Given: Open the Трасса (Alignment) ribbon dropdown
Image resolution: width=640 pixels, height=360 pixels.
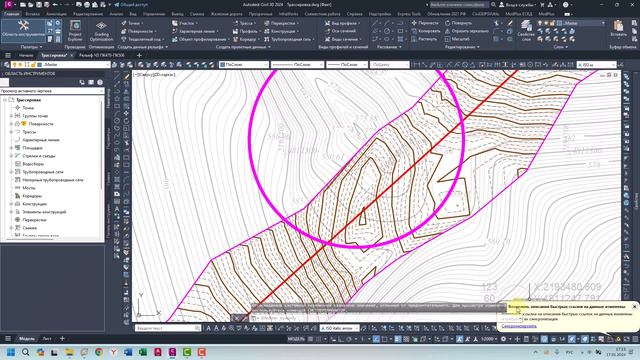Looking at the screenshot, I should click(245, 23).
